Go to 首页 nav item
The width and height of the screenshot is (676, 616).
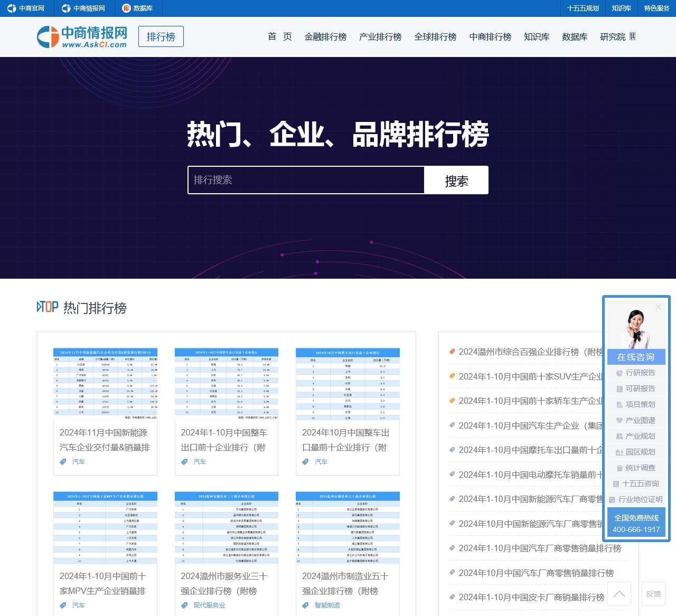pos(279,36)
